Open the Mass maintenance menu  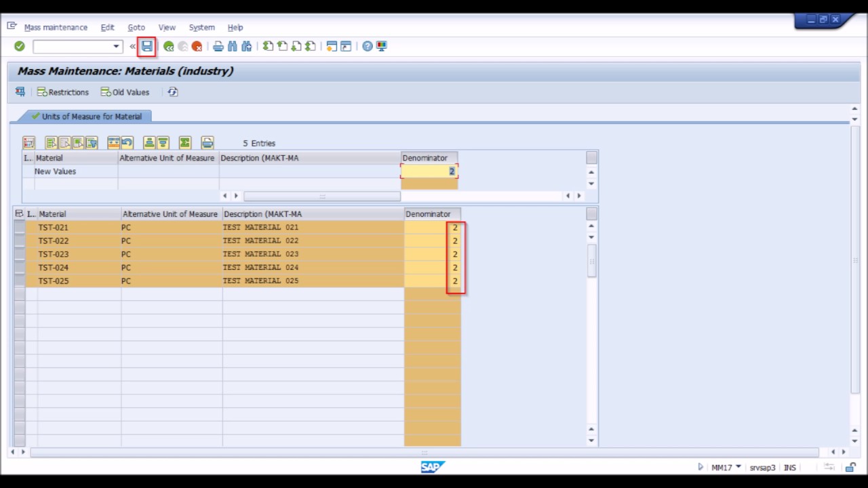[x=56, y=27]
